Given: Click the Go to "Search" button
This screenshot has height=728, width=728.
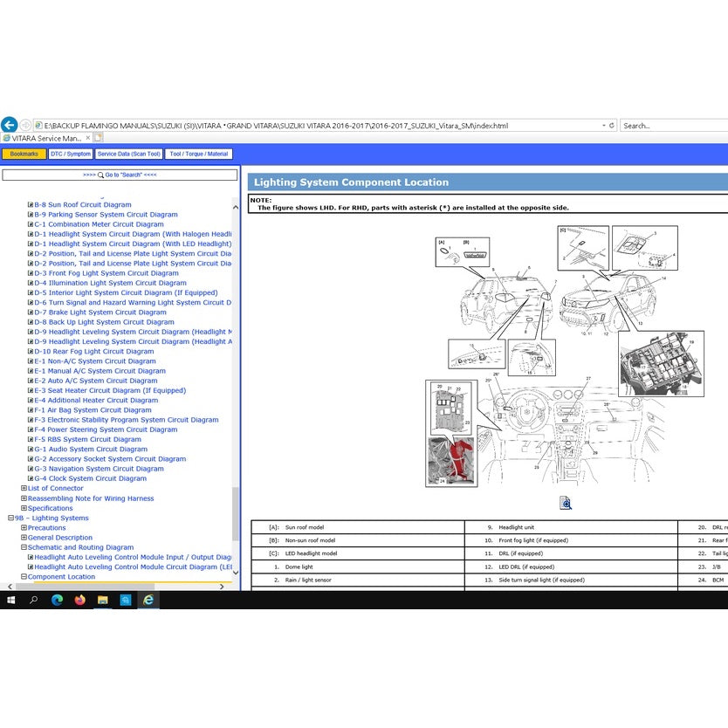Looking at the screenshot, I should pyautogui.click(x=120, y=175).
